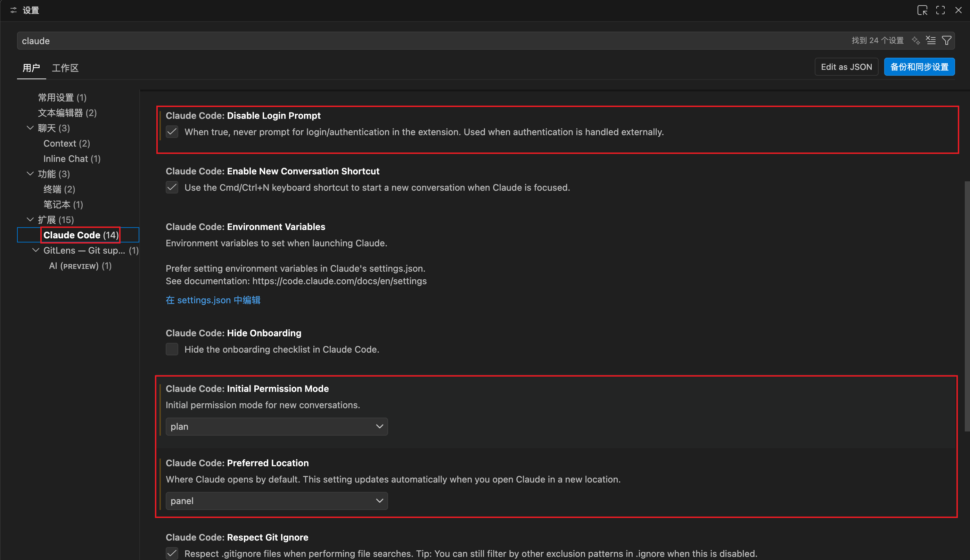Click the Preferred Location setting title

point(237,463)
